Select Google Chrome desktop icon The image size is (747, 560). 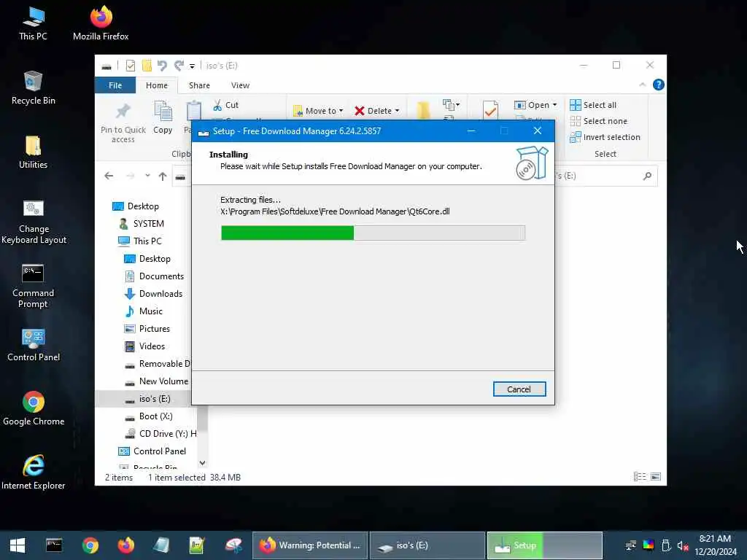click(34, 408)
